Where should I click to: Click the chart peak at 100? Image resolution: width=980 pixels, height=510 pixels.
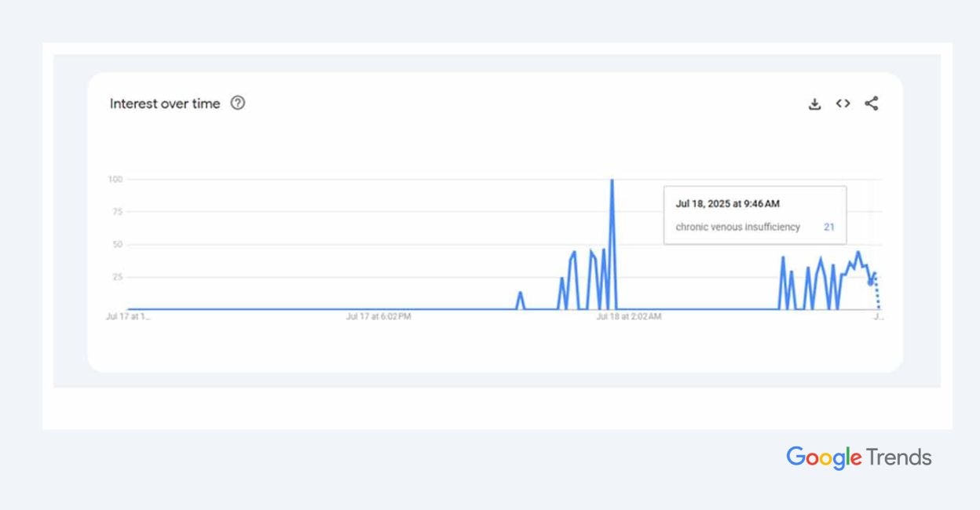pyautogui.click(x=612, y=180)
